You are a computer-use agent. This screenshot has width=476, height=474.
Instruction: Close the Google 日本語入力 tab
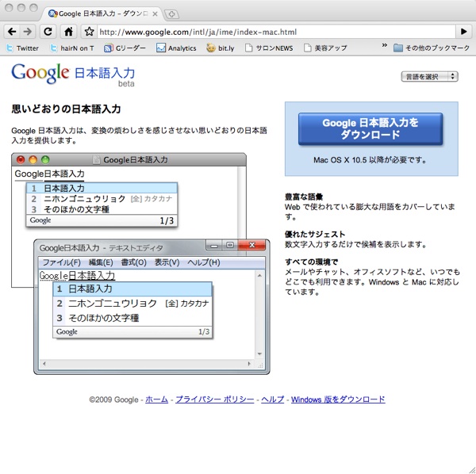click(155, 14)
